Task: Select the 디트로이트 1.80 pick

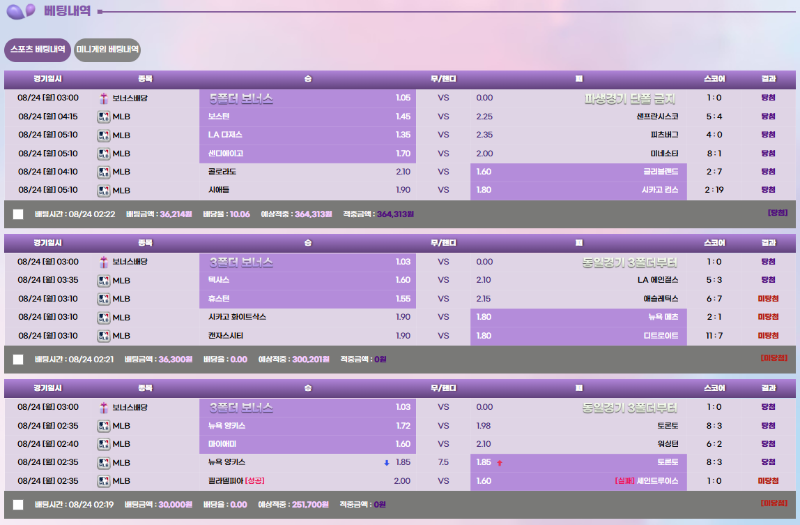Action: (579, 336)
